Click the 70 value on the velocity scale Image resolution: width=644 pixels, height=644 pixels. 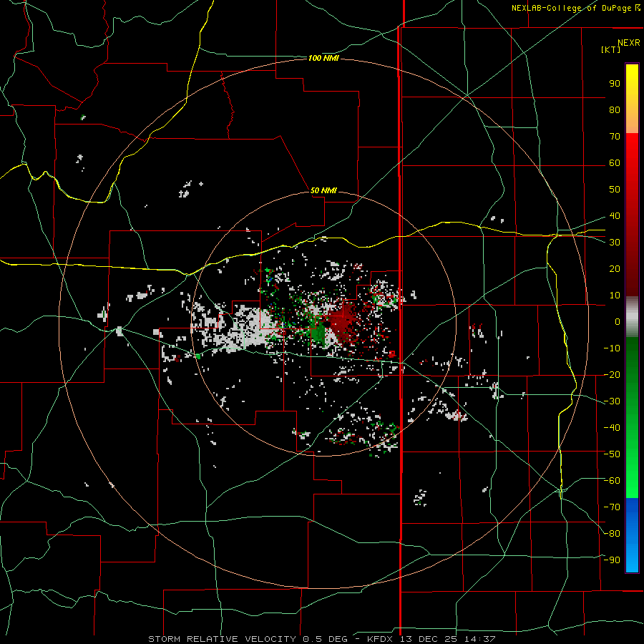coord(615,137)
